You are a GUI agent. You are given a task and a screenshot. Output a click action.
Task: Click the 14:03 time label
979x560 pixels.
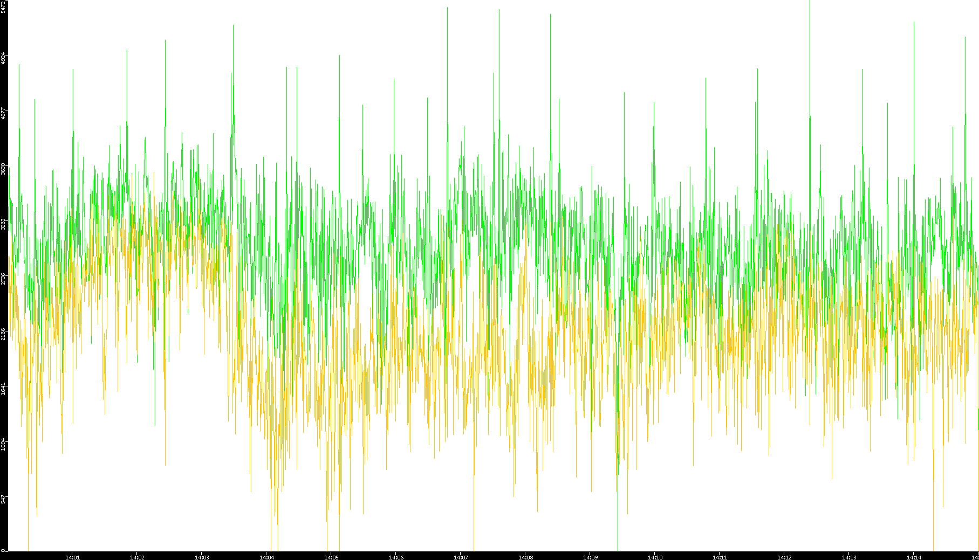pyautogui.click(x=202, y=557)
